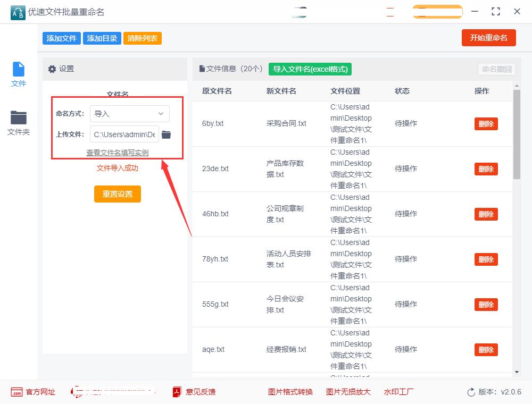This screenshot has height=404, width=532.
Task: Click 导入文件名(excel格式) button
Action: tap(310, 69)
